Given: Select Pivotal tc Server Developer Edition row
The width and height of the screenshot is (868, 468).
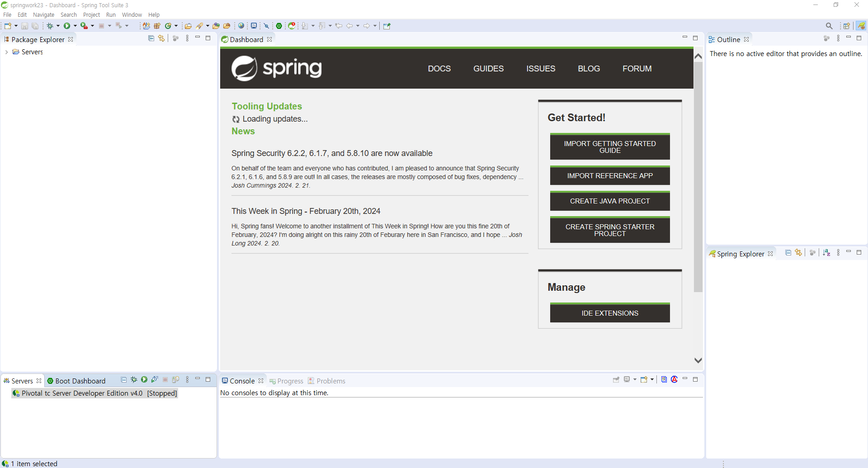Looking at the screenshot, I should 94,393.
